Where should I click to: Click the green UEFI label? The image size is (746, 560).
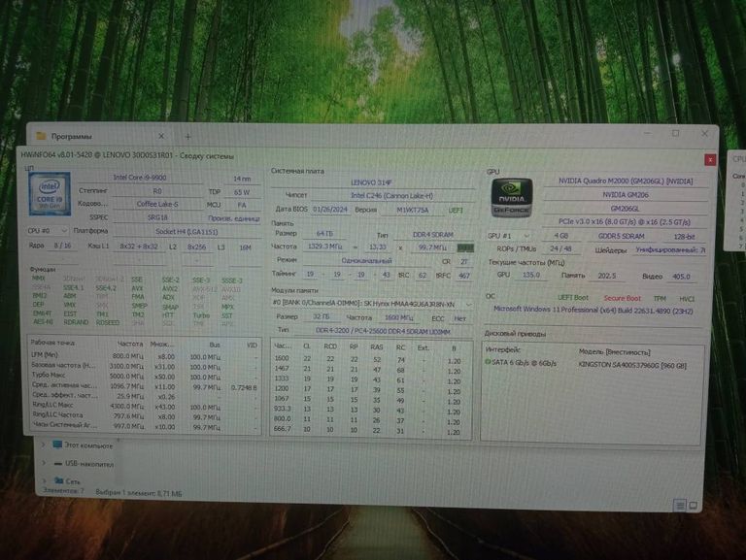pos(456,210)
